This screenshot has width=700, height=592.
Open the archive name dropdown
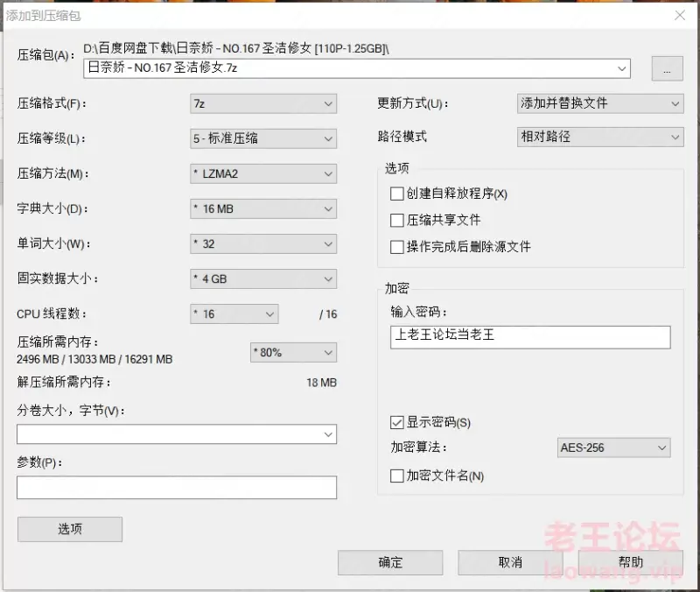click(x=621, y=68)
